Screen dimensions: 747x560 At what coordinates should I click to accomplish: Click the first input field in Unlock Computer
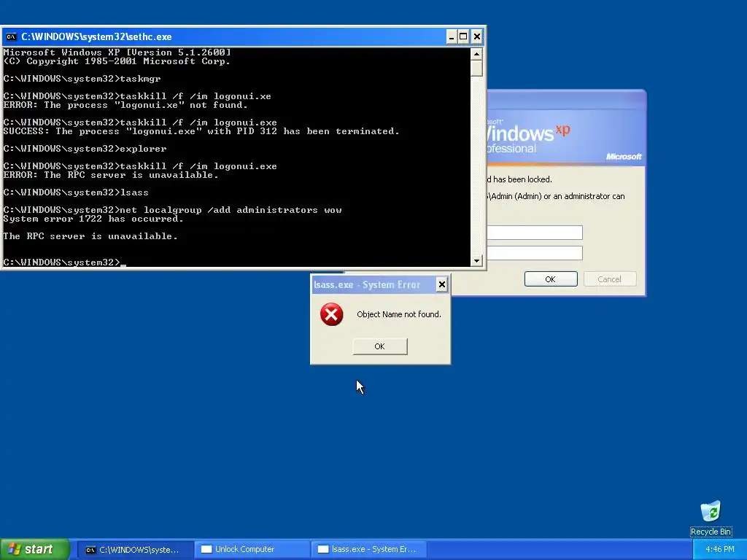coord(535,233)
